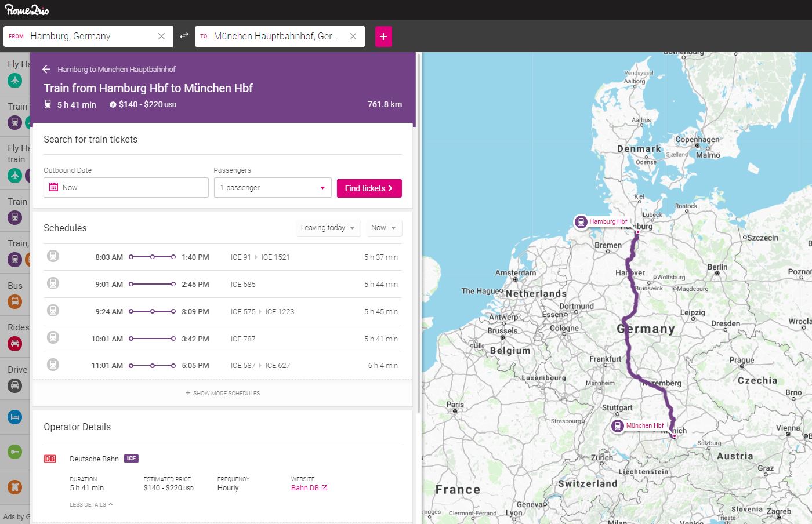Open the calendar icon in Outbound Date

pos(53,187)
